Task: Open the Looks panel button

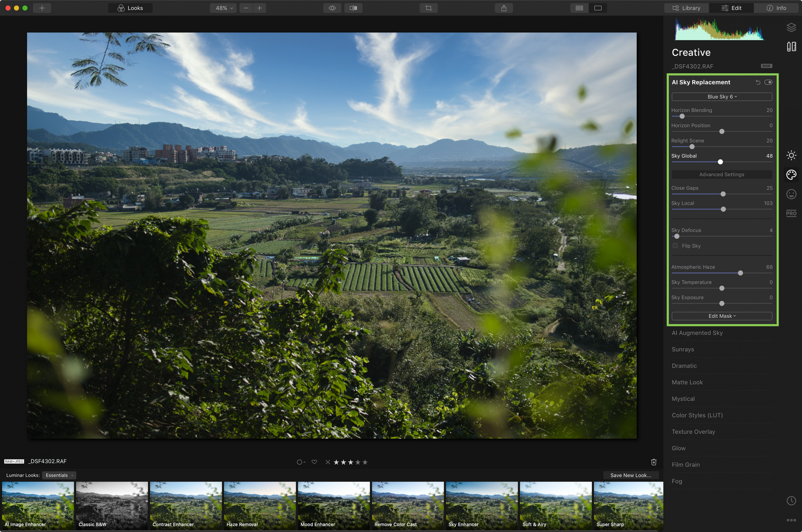Action: click(x=130, y=8)
